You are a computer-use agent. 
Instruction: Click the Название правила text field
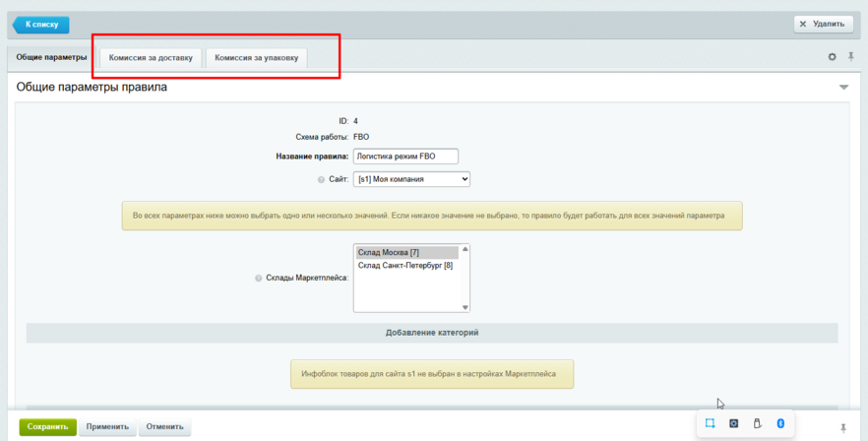coord(405,156)
